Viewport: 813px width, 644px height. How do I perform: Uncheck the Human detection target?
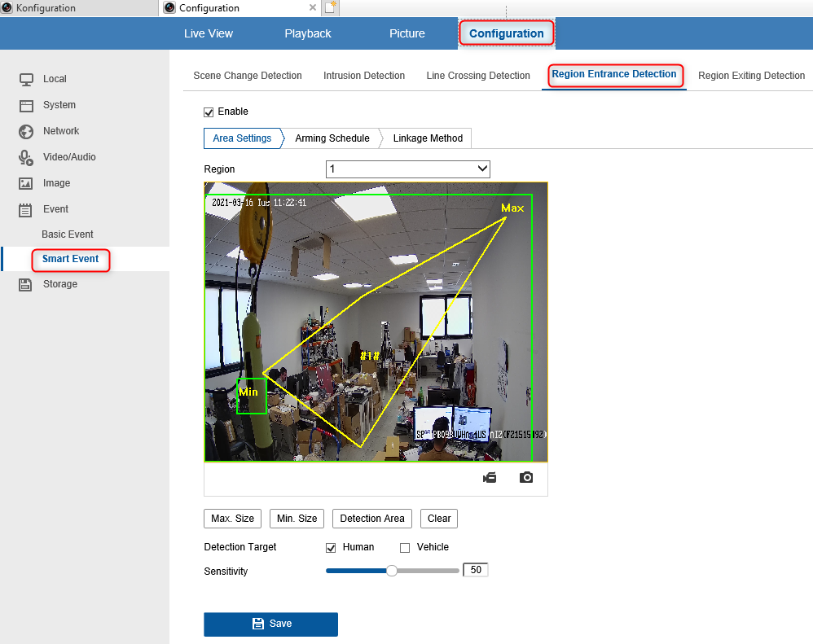pos(331,548)
